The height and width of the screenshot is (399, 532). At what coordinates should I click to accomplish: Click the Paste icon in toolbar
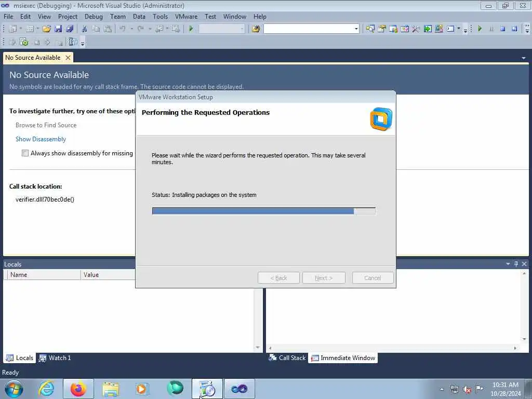pyautogui.click(x=108, y=29)
